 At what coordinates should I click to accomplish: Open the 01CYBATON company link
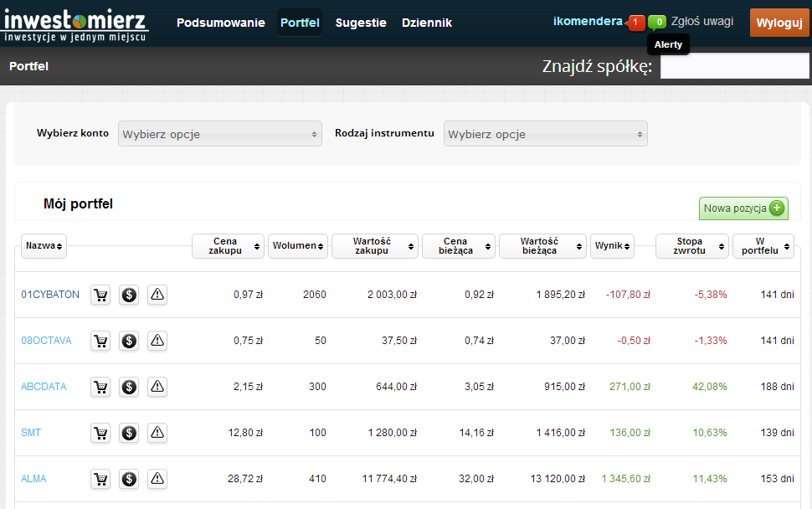(50, 295)
